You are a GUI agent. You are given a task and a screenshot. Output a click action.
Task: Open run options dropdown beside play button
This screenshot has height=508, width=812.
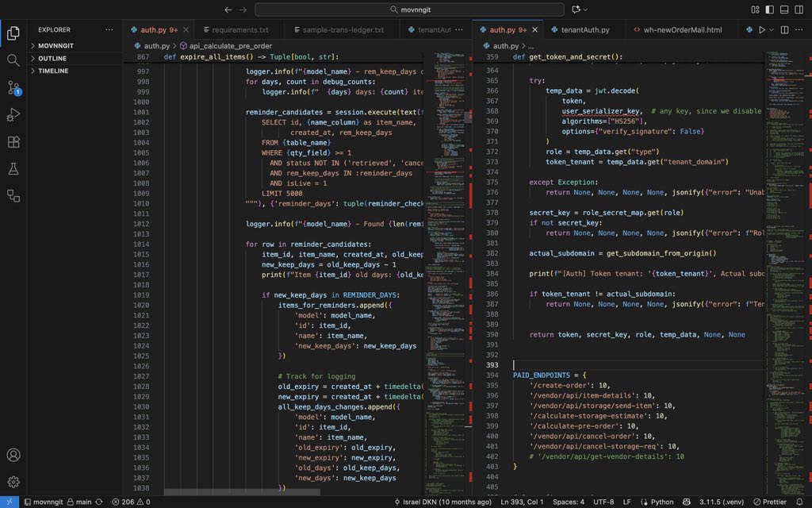771,29
